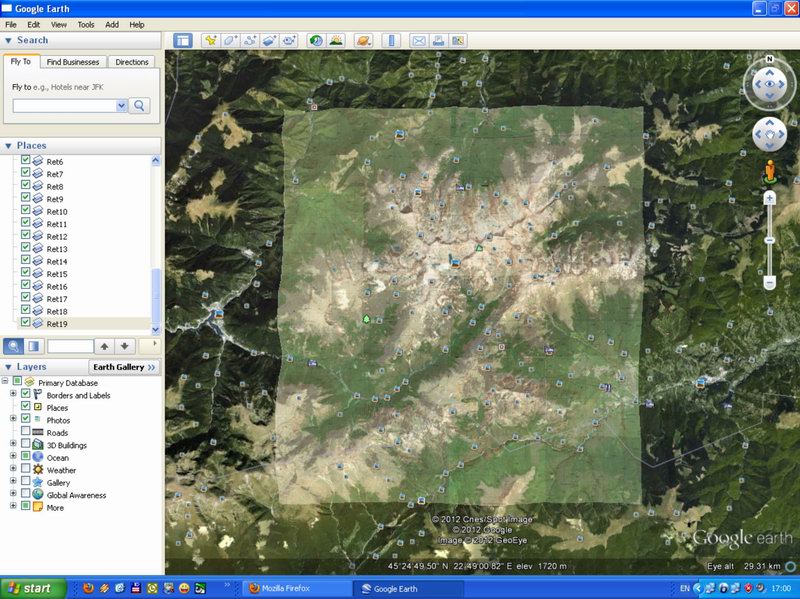Click the zoom in plus button
The image size is (800, 599).
click(x=769, y=198)
